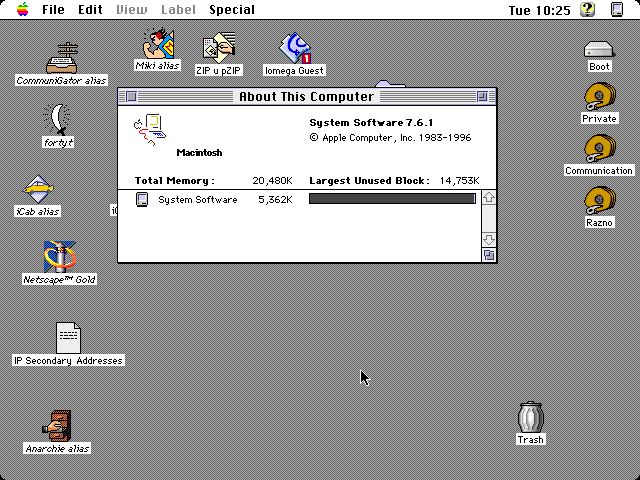
Task: Open the Apple menu
Action: [x=22, y=9]
